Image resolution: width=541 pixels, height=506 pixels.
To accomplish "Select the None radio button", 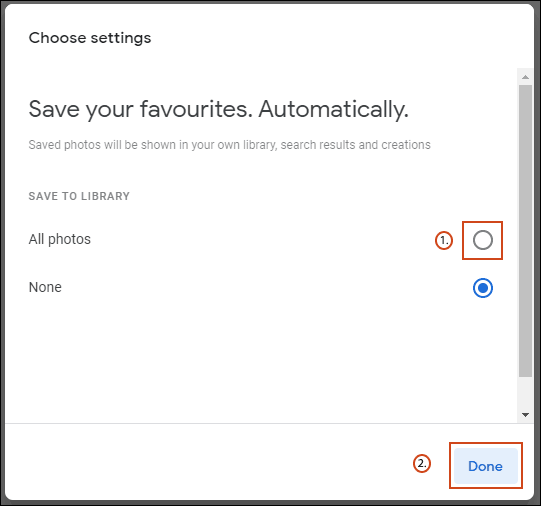I will (482, 288).
